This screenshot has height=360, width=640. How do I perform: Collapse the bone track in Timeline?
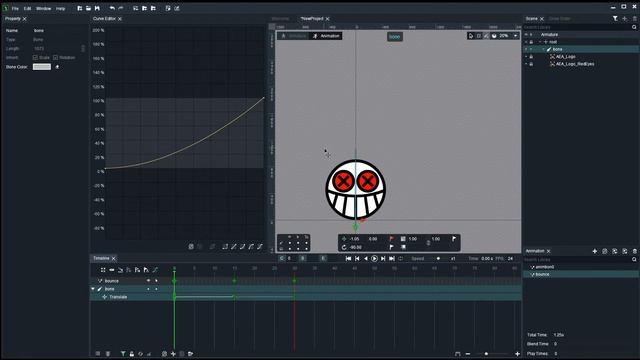click(x=93, y=289)
